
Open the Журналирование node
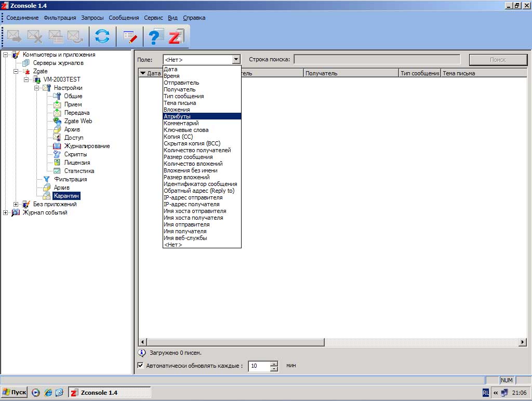(x=87, y=146)
